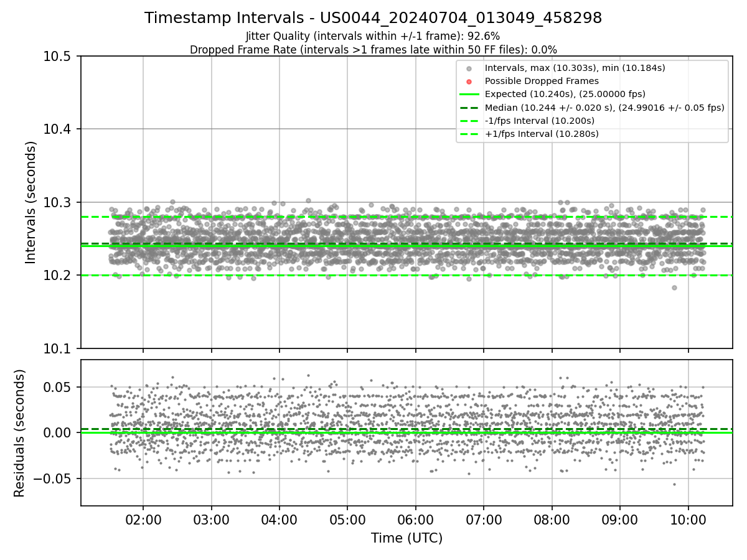
Task: Click the 02:00 time tick label
Action: 143,520
